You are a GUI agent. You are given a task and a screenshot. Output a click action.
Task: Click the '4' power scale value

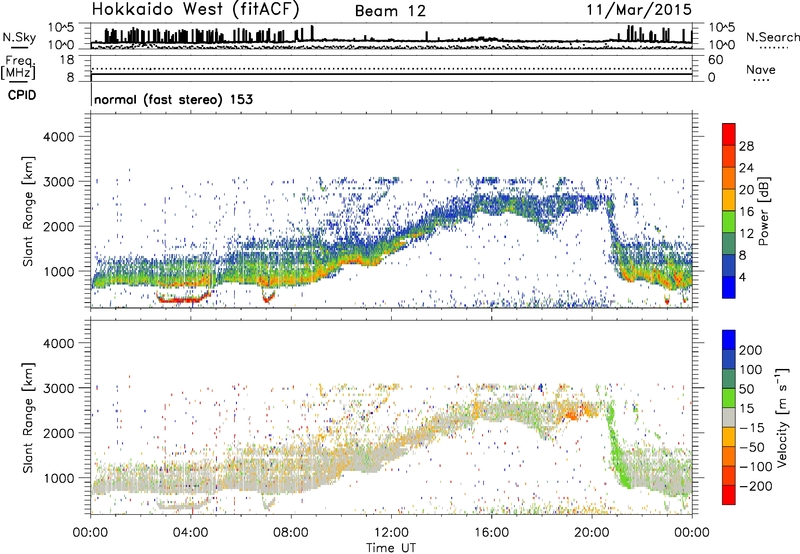click(742, 277)
